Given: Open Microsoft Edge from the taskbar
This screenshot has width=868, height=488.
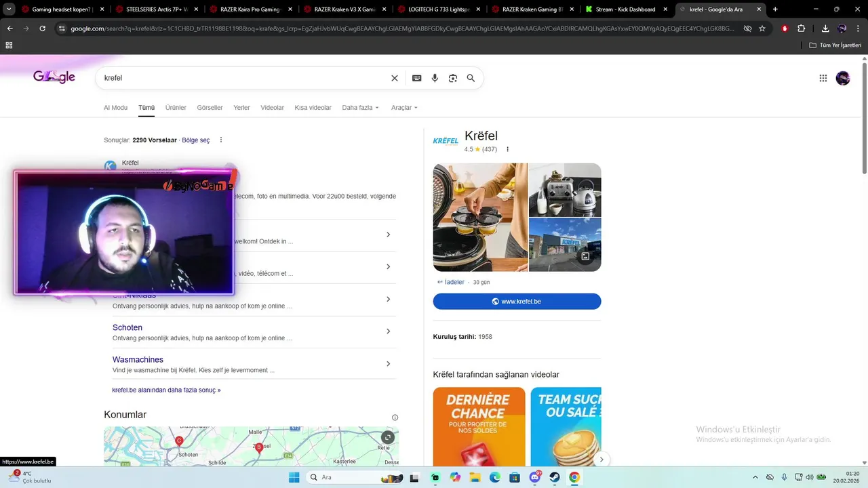Looking at the screenshot, I should [x=495, y=477].
